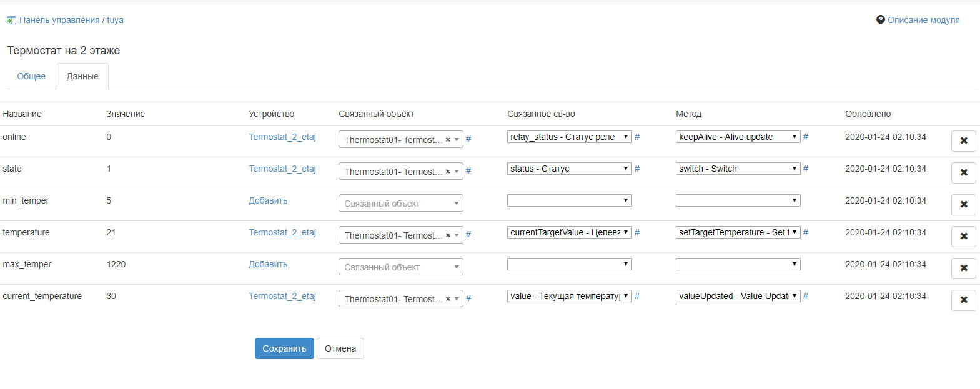The width and height of the screenshot is (980, 389).
Task: Open # link beside current_temperature linked object
Action: 468,298
